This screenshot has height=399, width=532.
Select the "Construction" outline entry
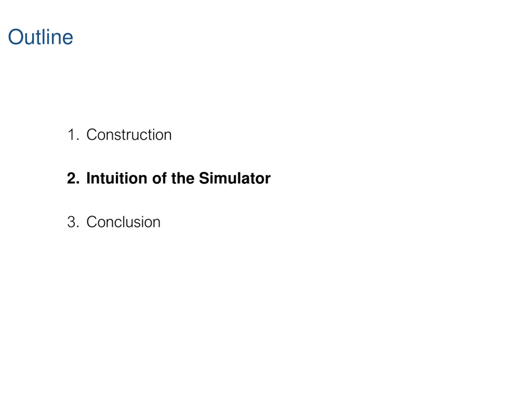pos(129,134)
